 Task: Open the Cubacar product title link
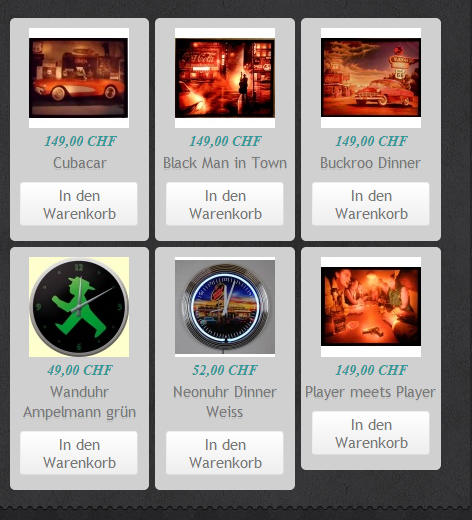[x=80, y=163]
